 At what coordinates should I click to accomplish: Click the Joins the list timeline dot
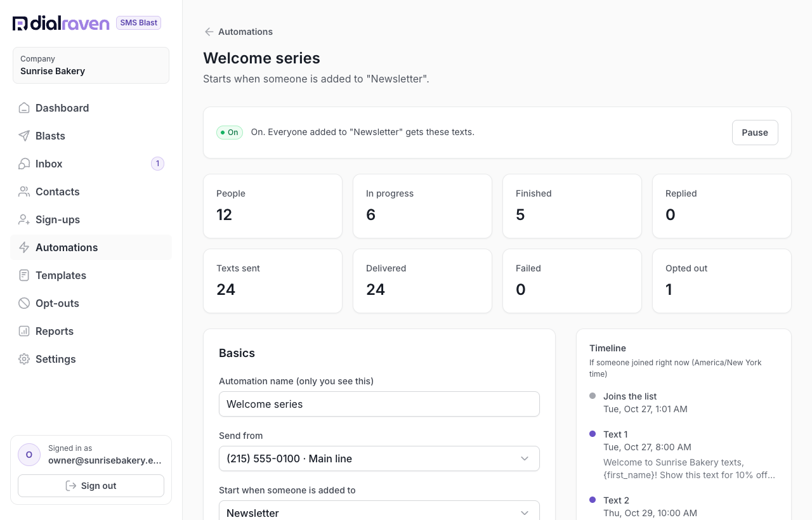pyautogui.click(x=593, y=396)
